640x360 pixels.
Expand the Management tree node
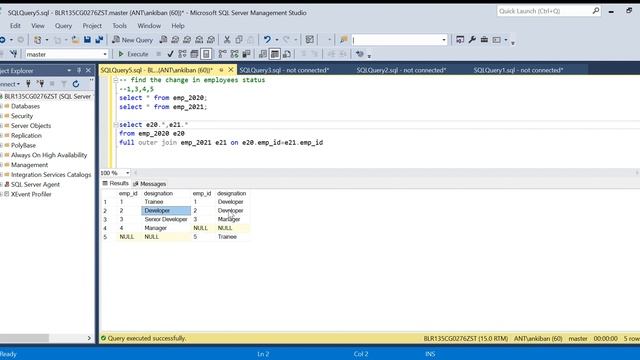tap(1, 165)
